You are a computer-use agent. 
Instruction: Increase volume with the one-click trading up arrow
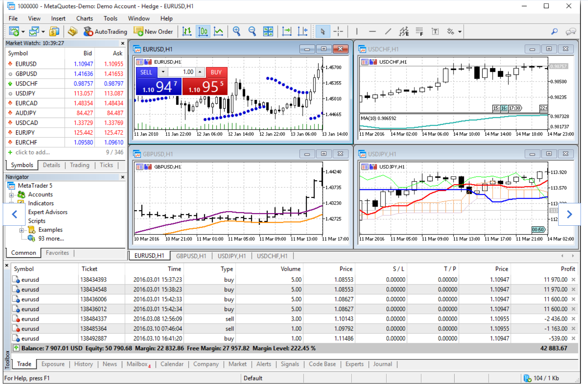pyautogui.click(x=200, y=72)
